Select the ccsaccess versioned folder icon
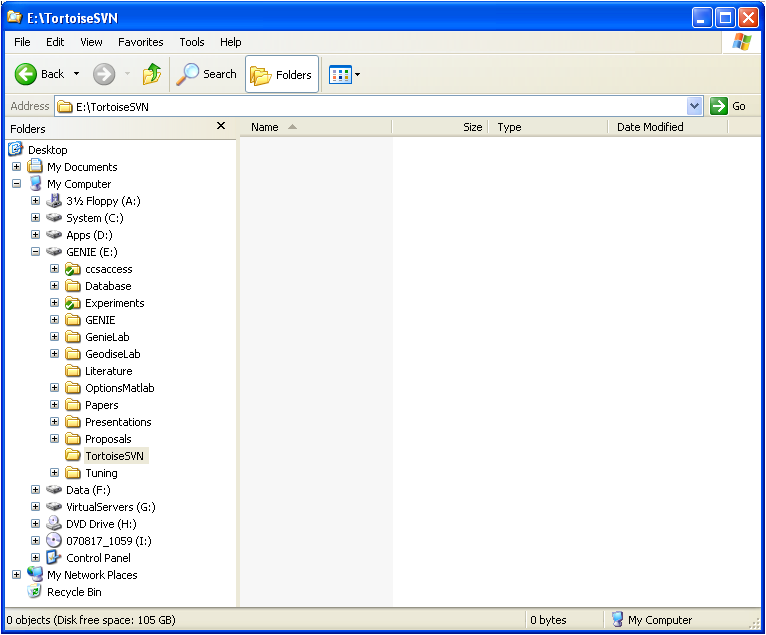 point(73,269)
